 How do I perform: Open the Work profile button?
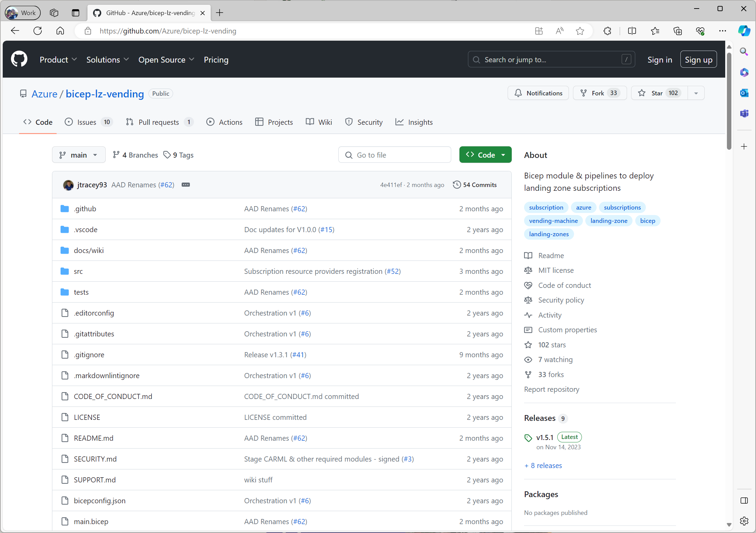23,13
